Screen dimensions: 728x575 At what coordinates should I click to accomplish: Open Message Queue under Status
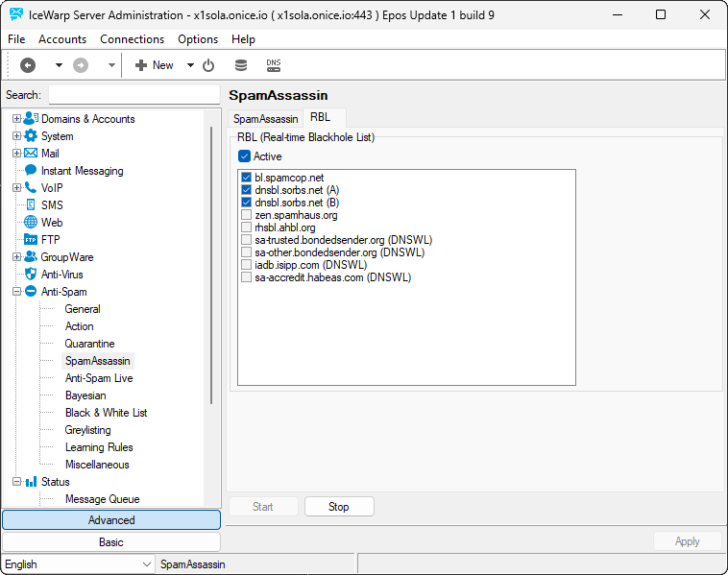tap(103, 499)
